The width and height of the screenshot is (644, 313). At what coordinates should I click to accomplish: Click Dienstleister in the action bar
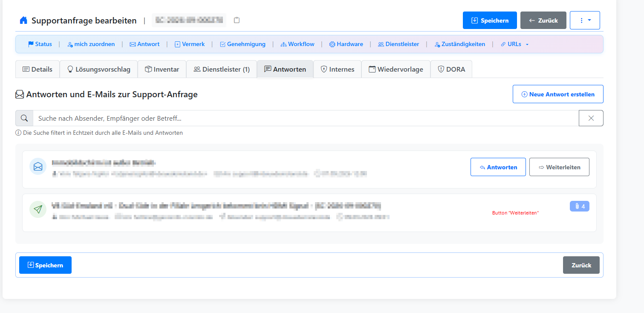click(x=399, y=44)
